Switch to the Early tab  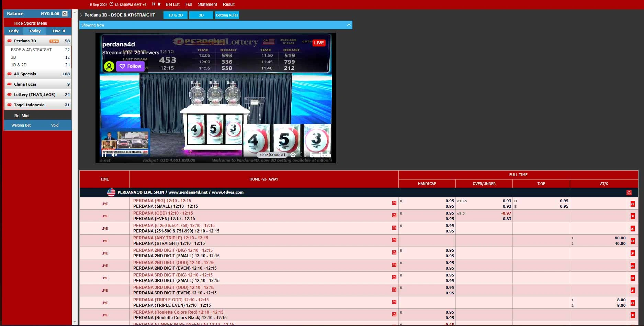[14, 31]
